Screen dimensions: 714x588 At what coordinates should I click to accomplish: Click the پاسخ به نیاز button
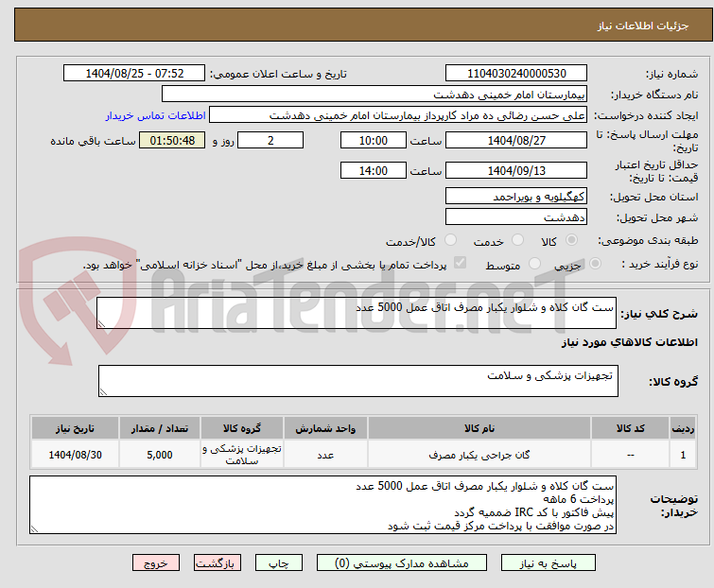[x=549, y=563]
